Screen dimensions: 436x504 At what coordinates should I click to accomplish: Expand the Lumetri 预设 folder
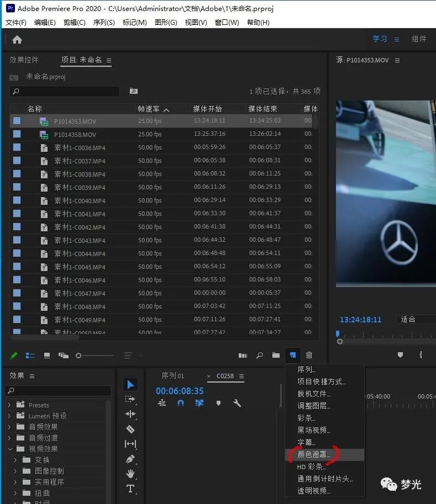pyautogui.click(x=9, y=416)
